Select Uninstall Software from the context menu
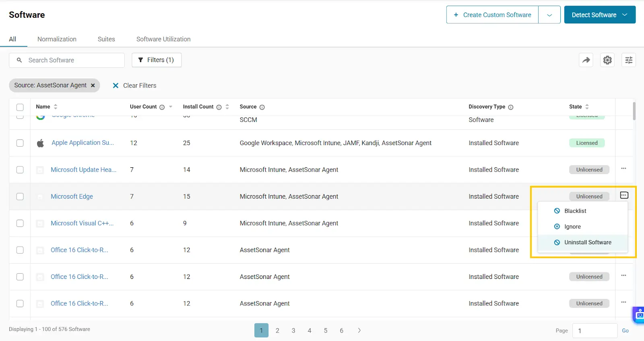 (583, 242)
